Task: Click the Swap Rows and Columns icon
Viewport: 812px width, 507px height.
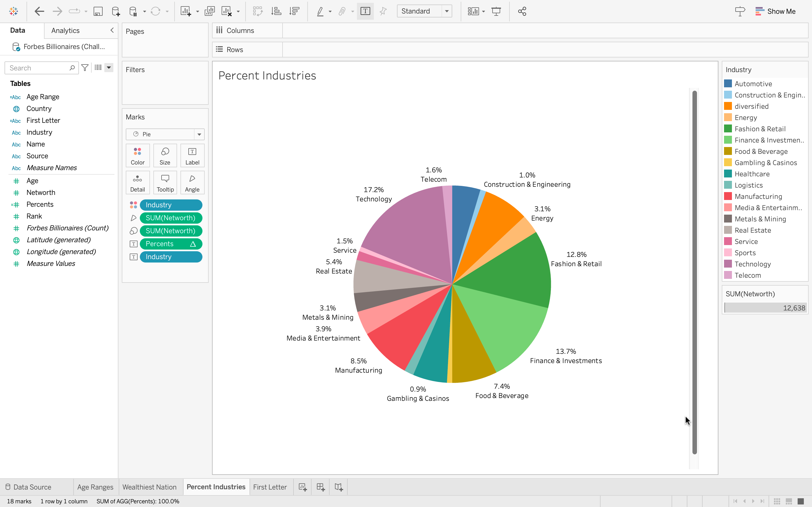Action: [257, 11]
